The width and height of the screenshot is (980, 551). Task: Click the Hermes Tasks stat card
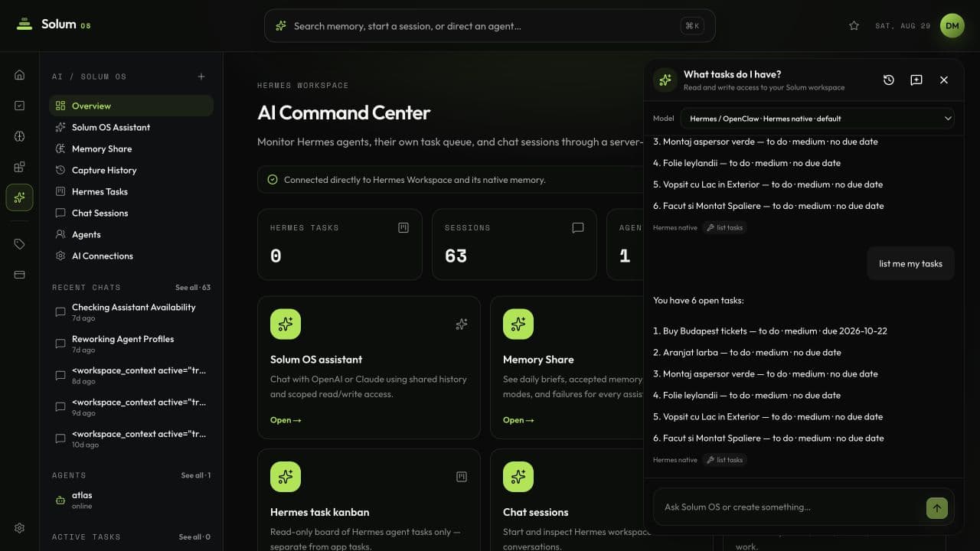click(340, 244)
